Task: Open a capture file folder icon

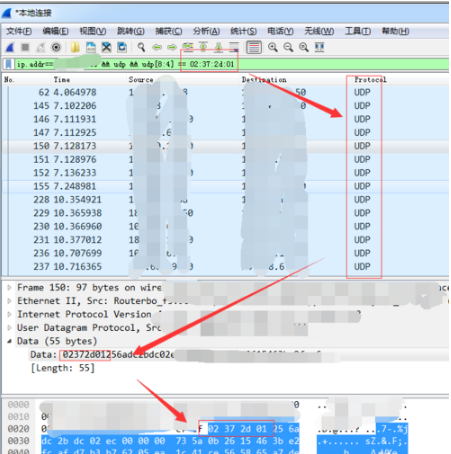Action: [x=75, y=47]
